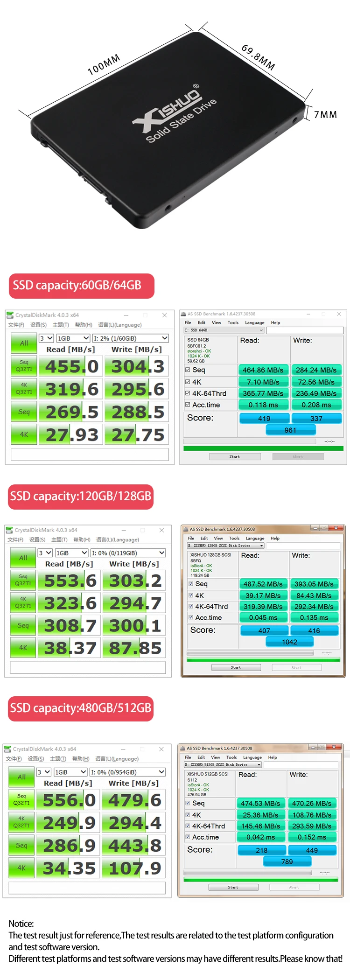Image resolution: width=350 pixels, height=980 pixels.
Task: Click CrystalDiskMark app icon in 954GiB window title
Action: pyautogui.click(x=7, y=749)
